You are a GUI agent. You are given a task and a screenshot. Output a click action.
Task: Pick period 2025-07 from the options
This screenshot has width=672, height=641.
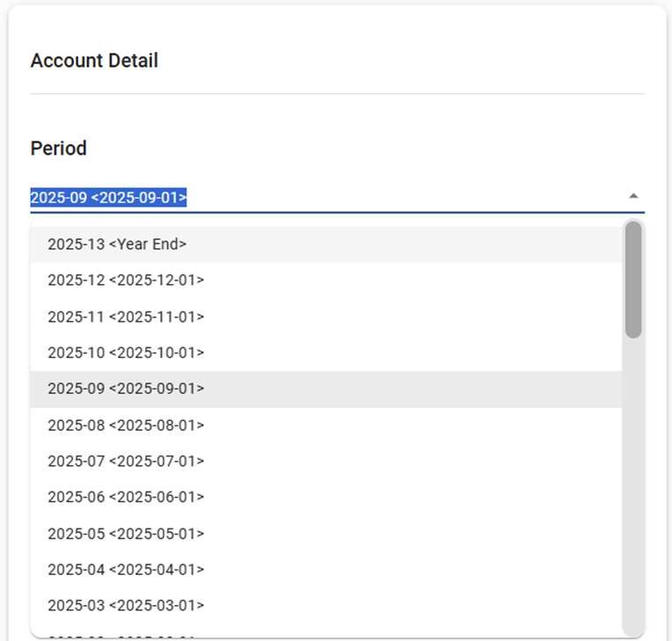(x=126, y=462)
